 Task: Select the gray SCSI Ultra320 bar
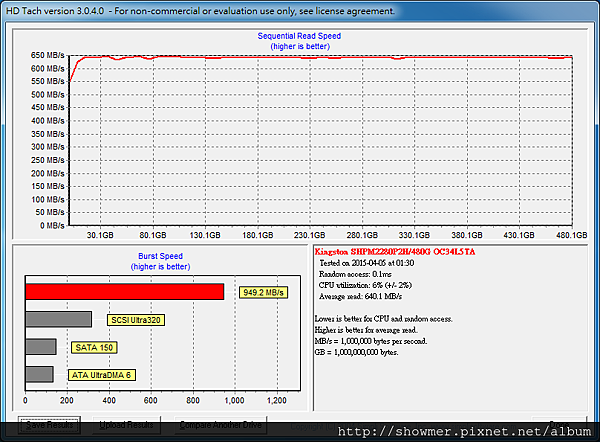(x=58, y=320)
